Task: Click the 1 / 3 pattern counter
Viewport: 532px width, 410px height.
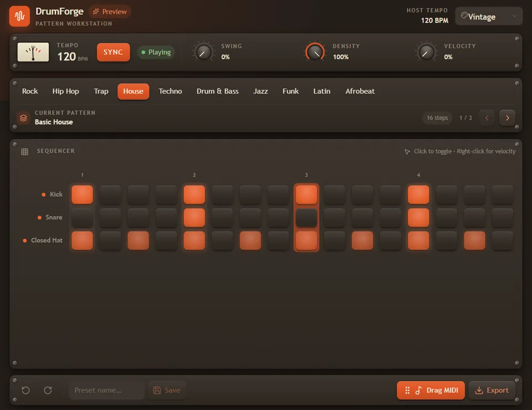Action: pyautogui.click(x=465, y=117)
